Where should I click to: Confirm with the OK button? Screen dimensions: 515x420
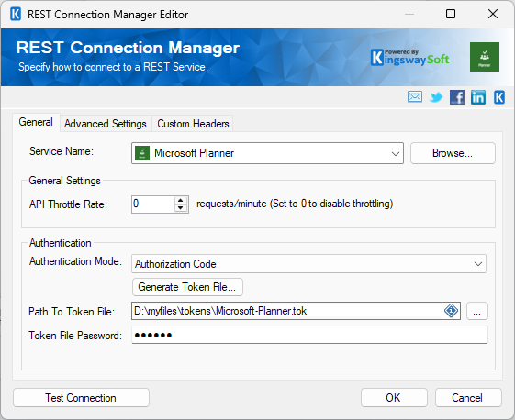(x=394, y=398)
